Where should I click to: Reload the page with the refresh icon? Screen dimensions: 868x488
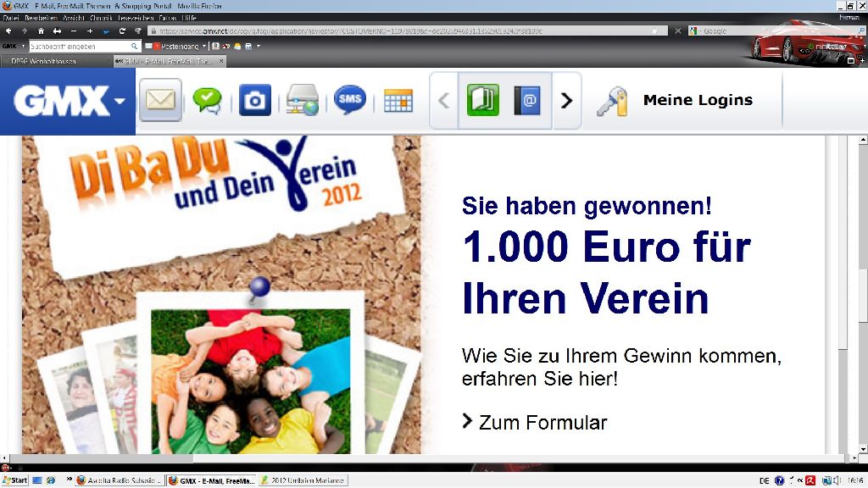122,31
